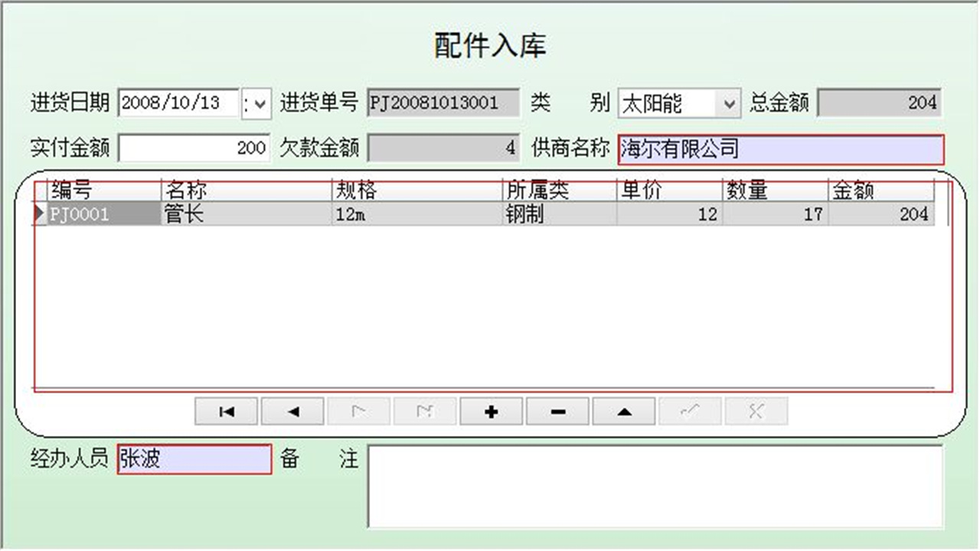
Task: Click the last record navigator icon
Action: point(424,411)
